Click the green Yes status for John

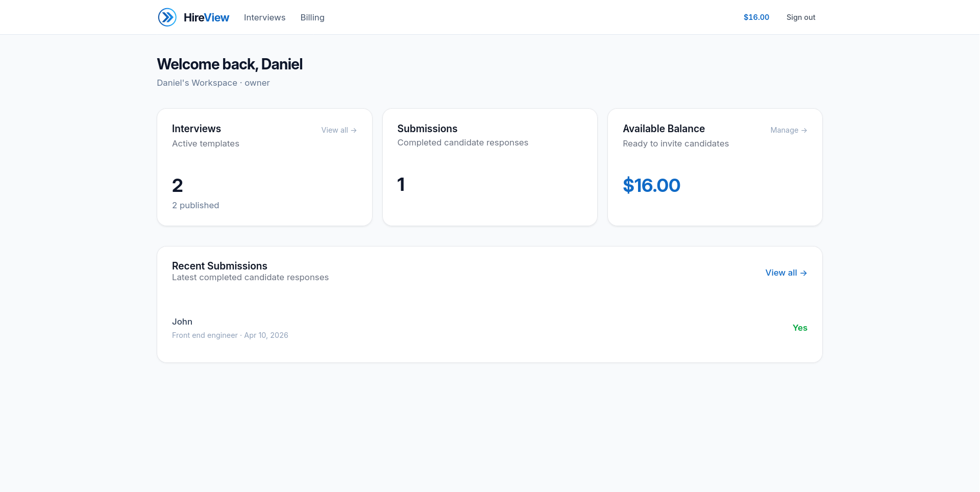pos(800,328)
